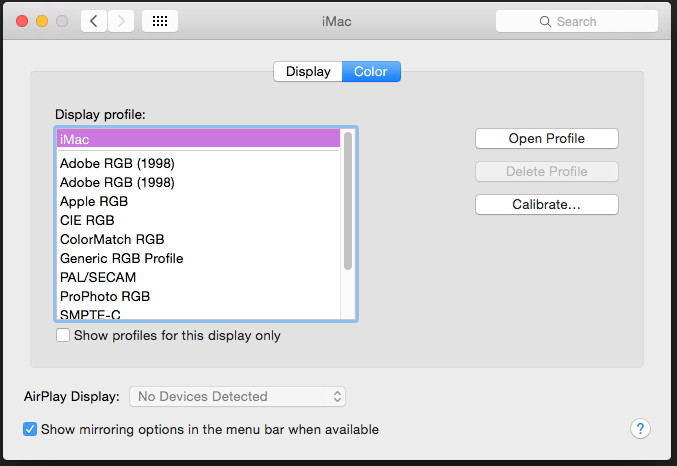
Task: Click the back navigation arrow
Action: tap(94, 21)
